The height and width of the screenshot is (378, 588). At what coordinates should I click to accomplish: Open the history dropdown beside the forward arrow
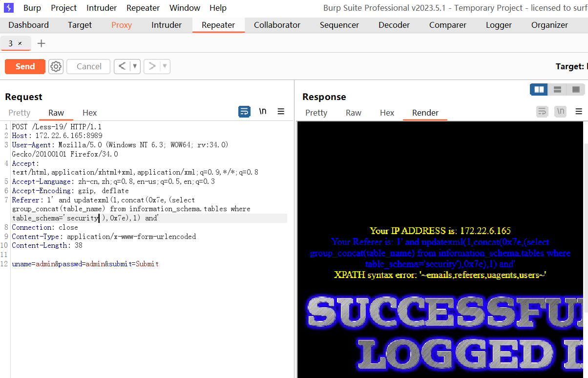click(165, 66)
